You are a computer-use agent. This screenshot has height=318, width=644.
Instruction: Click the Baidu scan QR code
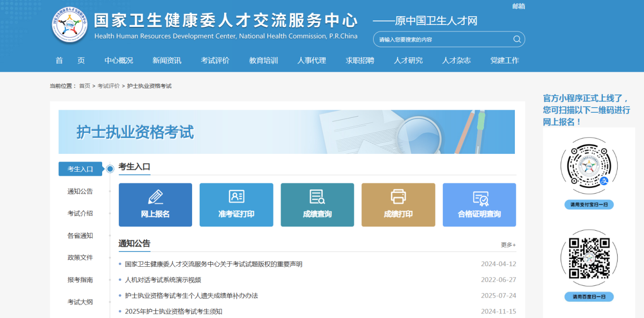589,259
